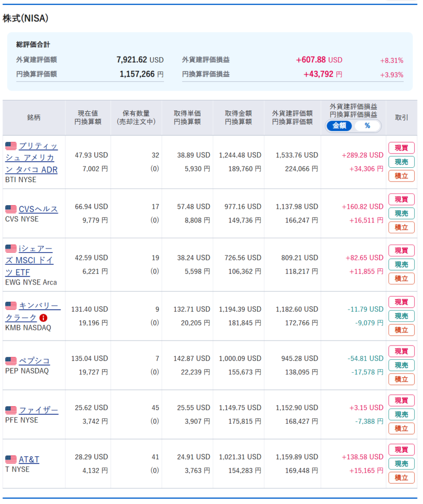Image resolution: width=423 pixels, height=504 pixels.
Task: Click 現売 for AT&T row
Action: 401,464
